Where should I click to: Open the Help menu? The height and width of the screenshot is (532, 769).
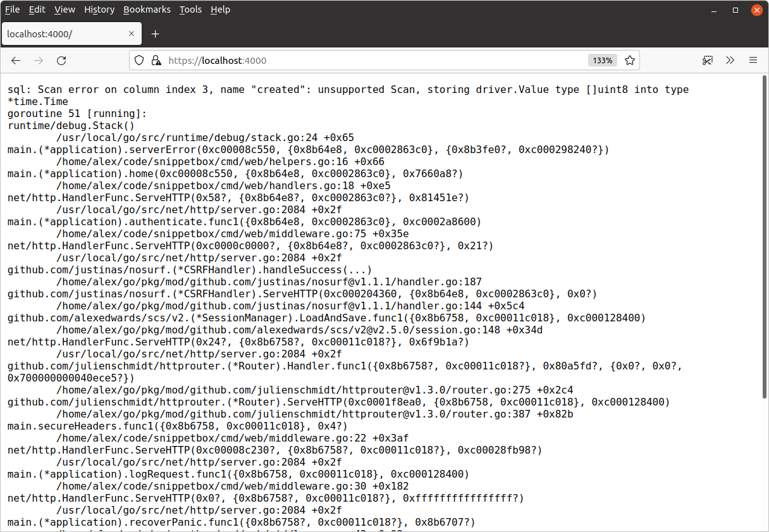(220, 9)
